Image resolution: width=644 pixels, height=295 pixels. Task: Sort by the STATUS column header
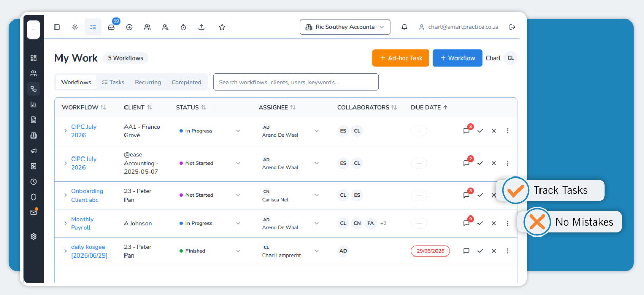click(191, 107)
